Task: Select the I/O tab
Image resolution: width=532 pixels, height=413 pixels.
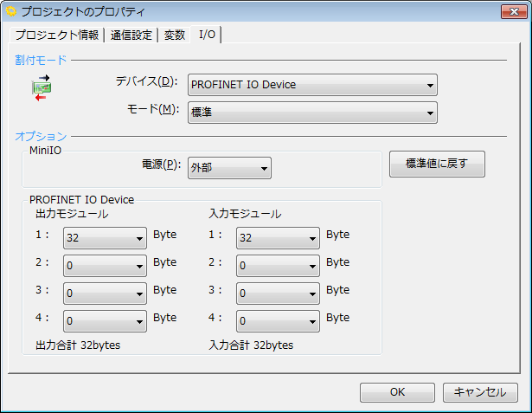Action: click(208, 35)
